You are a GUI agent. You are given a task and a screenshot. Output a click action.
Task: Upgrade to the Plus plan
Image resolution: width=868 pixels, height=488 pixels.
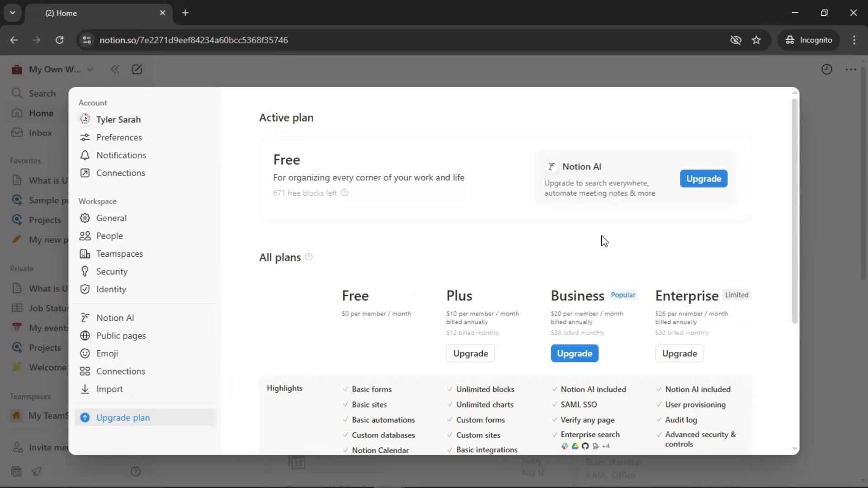tap(470, 353)
